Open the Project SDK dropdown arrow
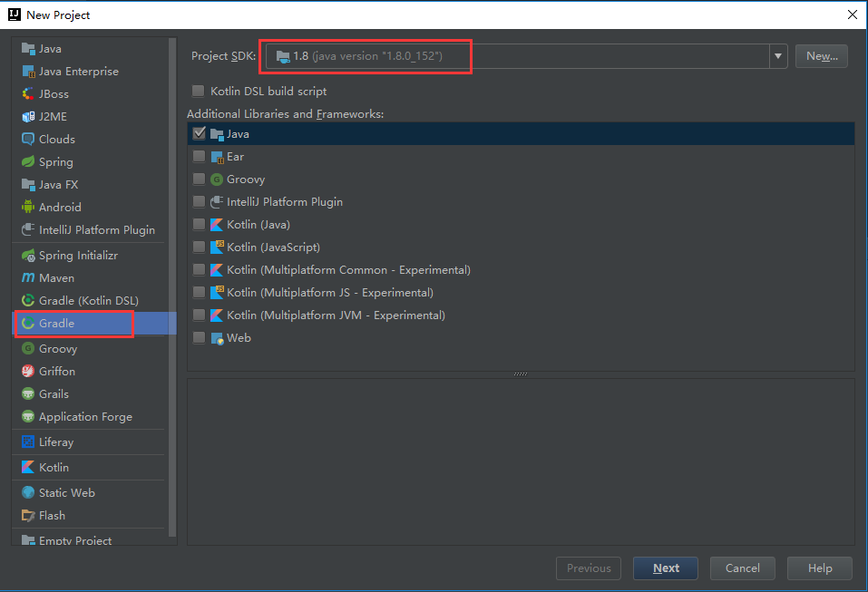Screen dimensions: 868x592 [778, 56]
